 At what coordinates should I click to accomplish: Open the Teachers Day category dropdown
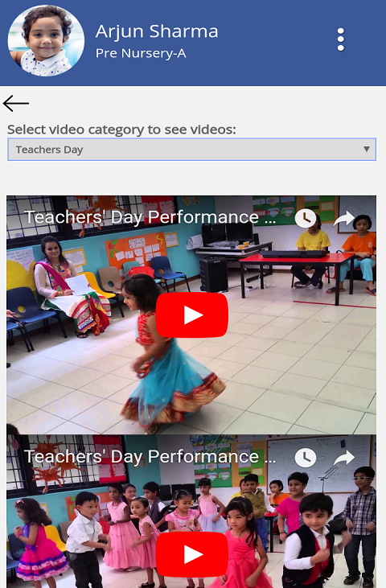tap(191, 150)
